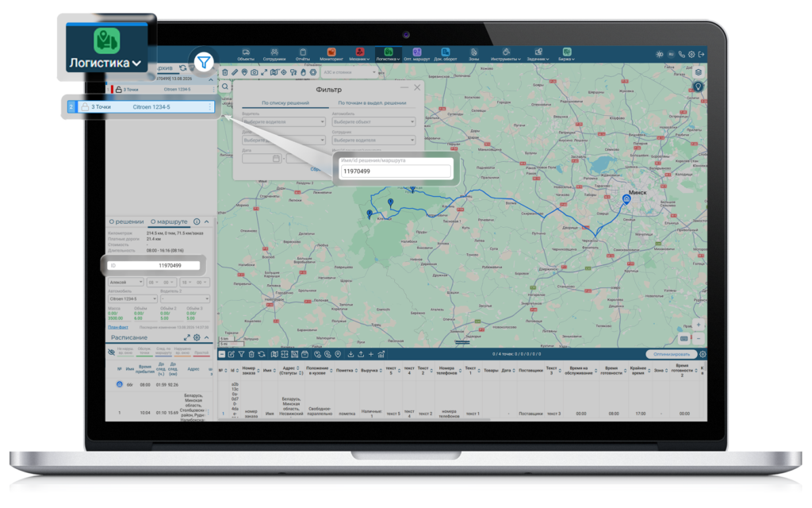Toggle the crossed-eye visibility icon in schedule
The height and width of the screenshot is (508, 812).
coord(111,352)
